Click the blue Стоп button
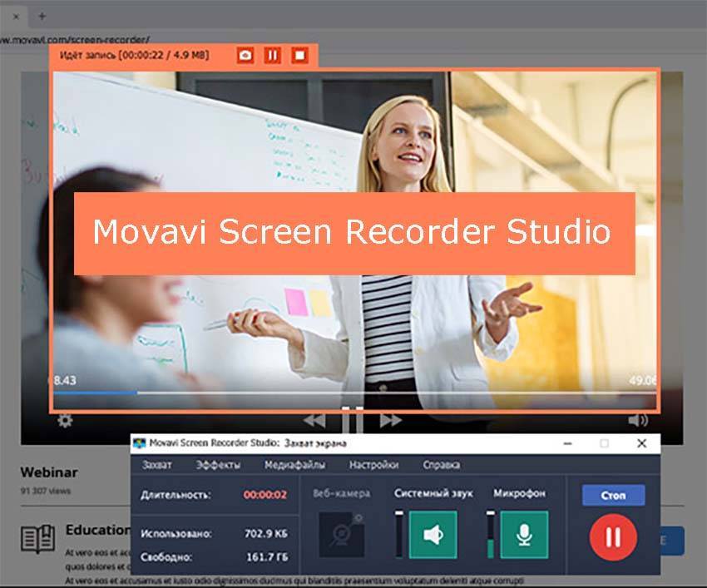Screen dimensions: 707x588 click(x=613, y=495)
